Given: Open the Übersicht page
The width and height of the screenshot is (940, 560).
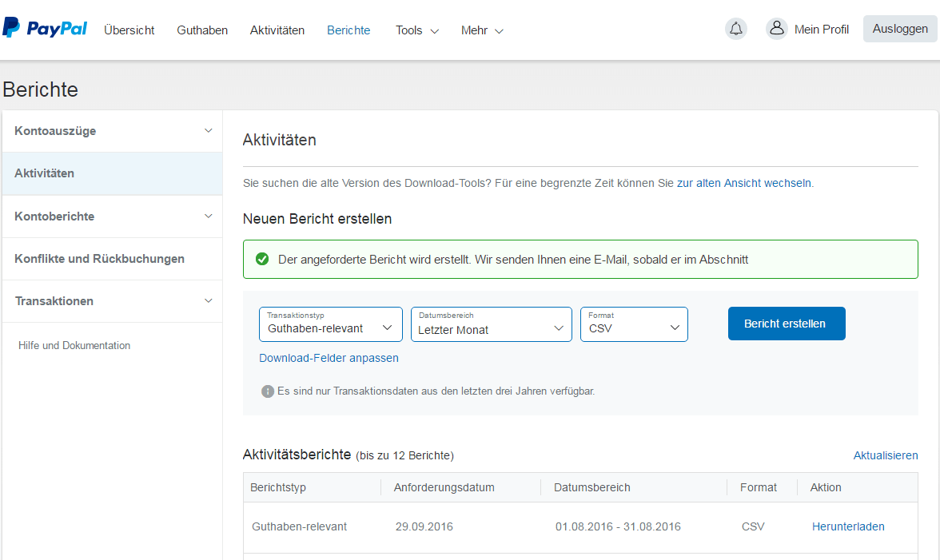Looking at the screenshot, I should pos(129,30).
